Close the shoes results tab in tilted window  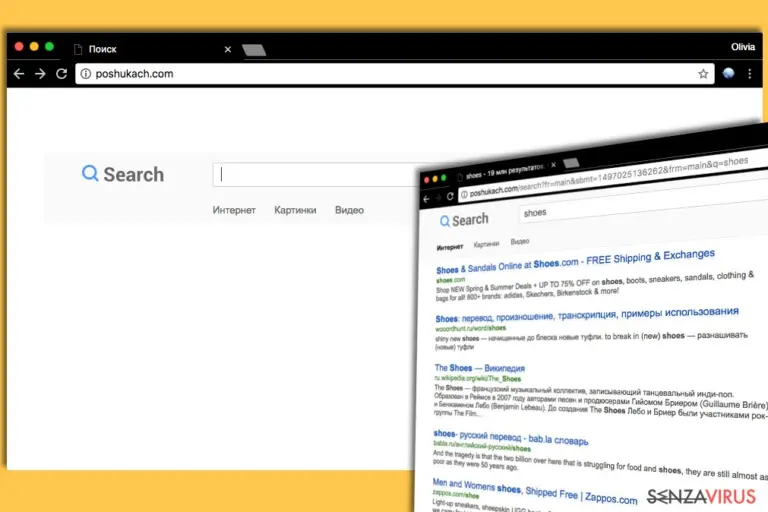[553, 165]
